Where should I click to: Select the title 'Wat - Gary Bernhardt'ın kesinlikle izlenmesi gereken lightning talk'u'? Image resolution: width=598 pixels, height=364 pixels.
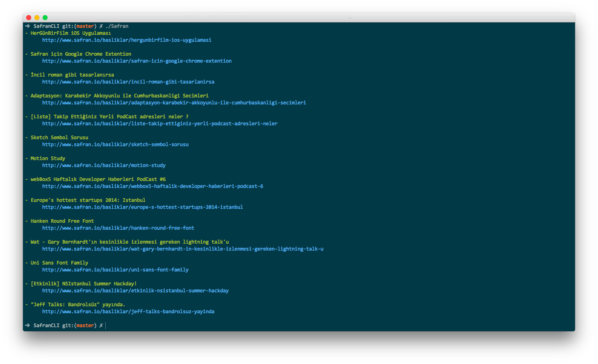coord(130,242)
